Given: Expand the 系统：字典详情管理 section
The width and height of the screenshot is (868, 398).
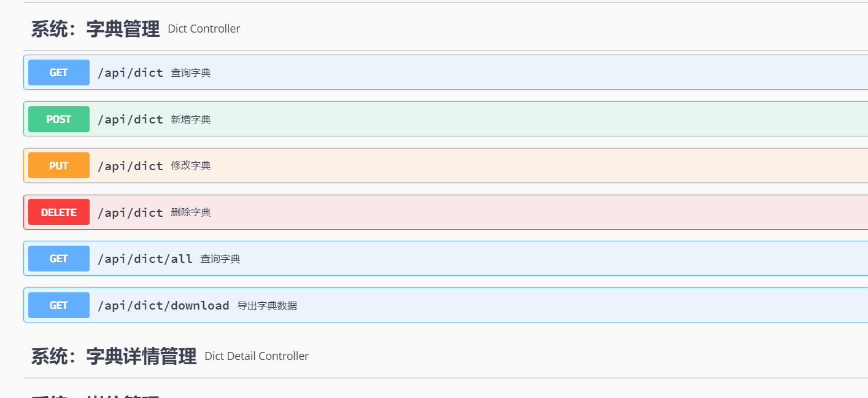Looking at the screenshot, I should pyautogui.click(x=446, y=356).
